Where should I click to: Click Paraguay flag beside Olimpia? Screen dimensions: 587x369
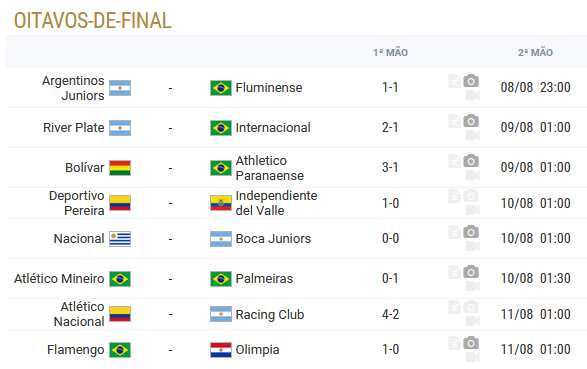tap(221, 350)
